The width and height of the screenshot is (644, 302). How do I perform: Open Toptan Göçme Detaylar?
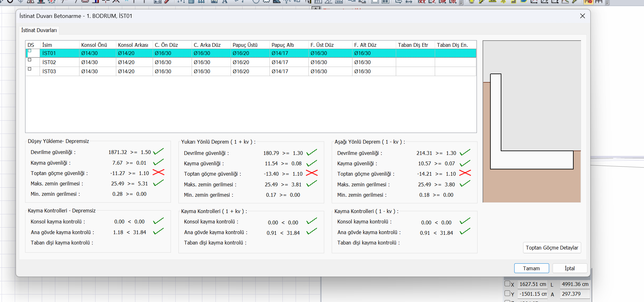(x=552, y=248)
